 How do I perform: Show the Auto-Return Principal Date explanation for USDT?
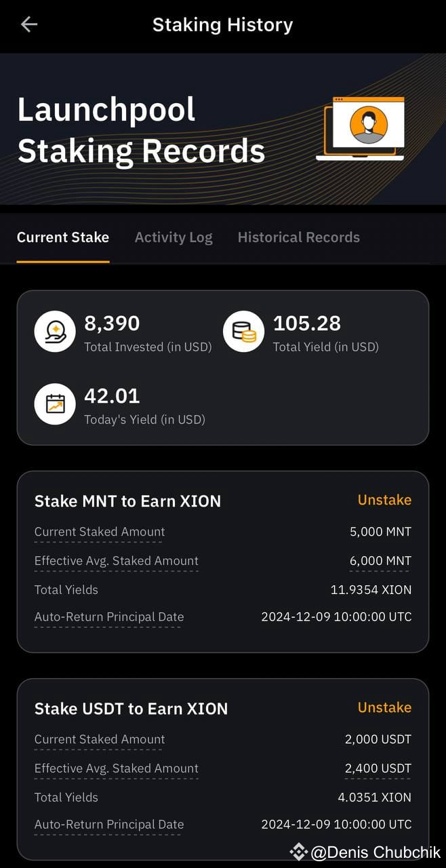(108, 825)
